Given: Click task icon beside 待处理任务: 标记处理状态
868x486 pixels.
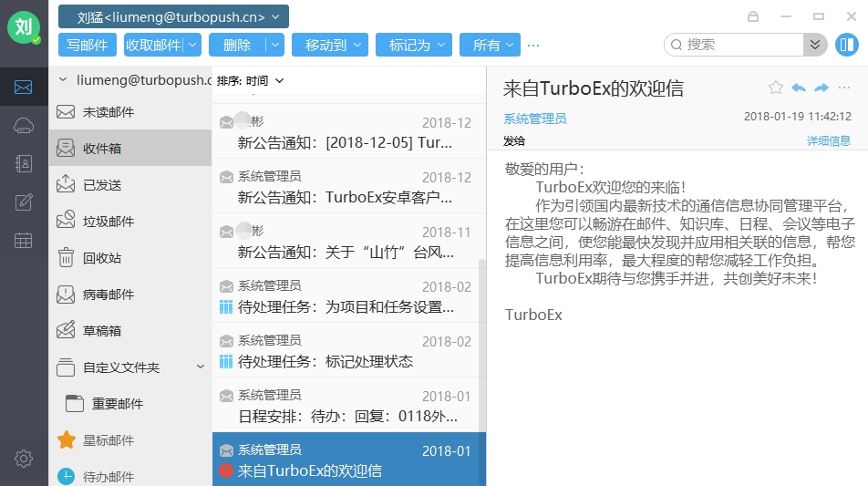Looking at the screenshot, I should click(226, 362).
